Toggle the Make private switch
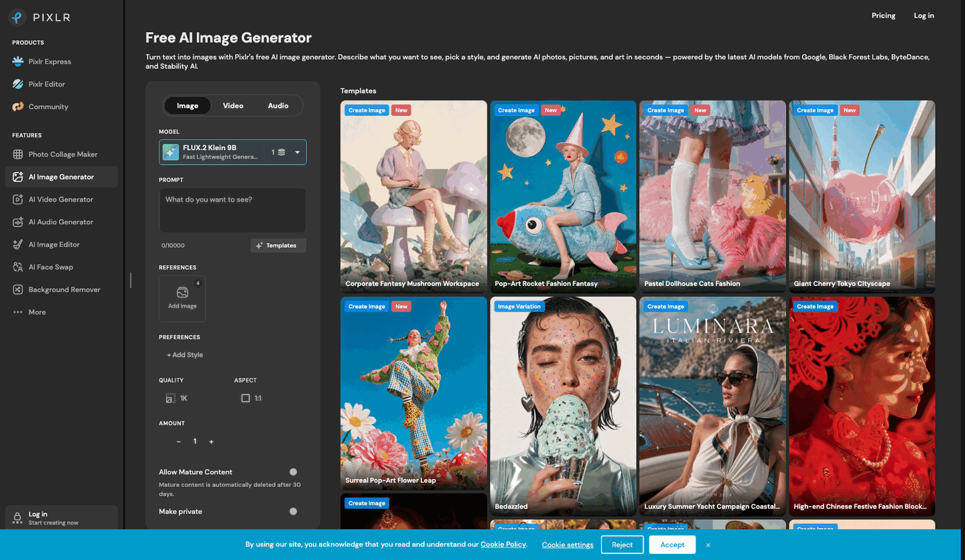965x560 pixels. [x=293, y=512]
